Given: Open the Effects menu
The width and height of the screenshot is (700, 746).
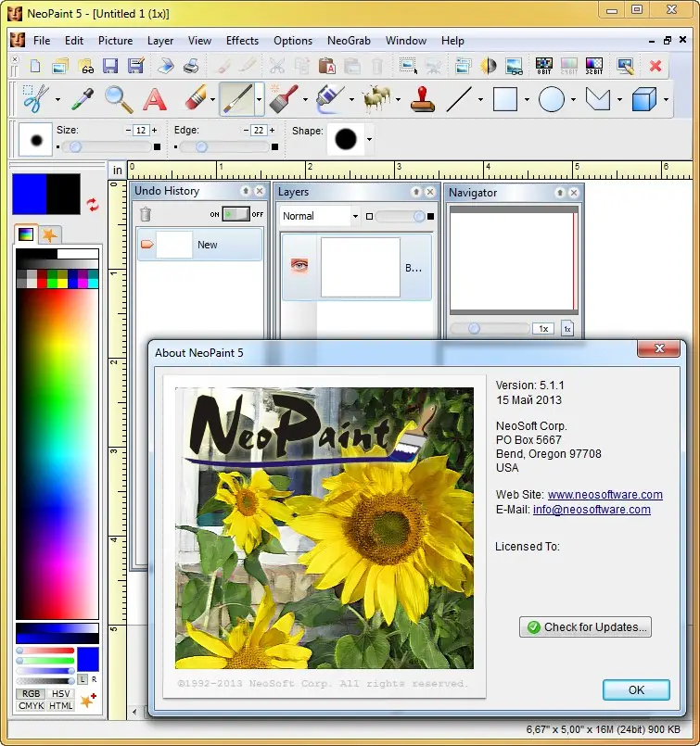Looking at the screenshot, I should point(242,41).
